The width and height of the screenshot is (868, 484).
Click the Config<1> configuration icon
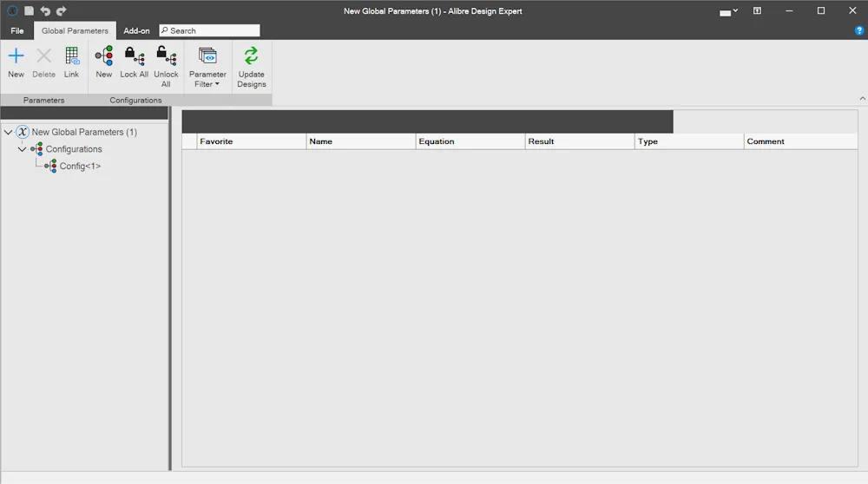tap(50, 166)
